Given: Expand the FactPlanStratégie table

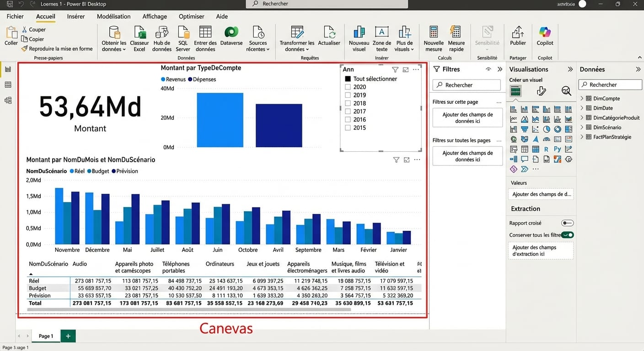Looking at the screenshot, I should pyautogui.click(x=582, y=137).
